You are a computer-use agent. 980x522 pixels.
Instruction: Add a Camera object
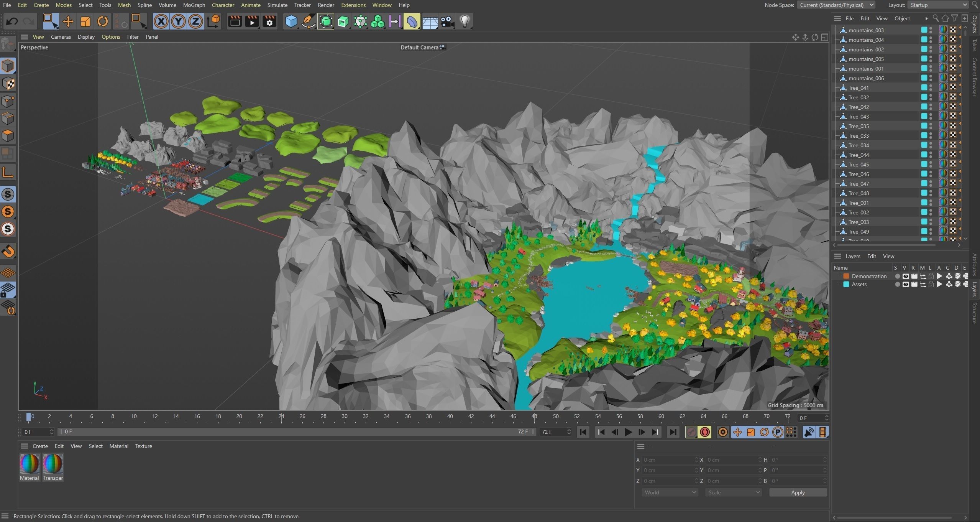tap(447, 21)
